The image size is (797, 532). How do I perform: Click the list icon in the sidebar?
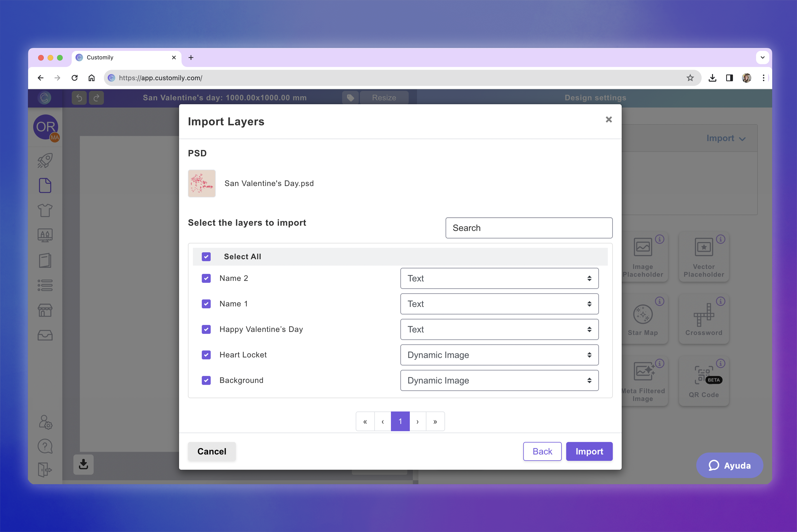click(45, 285)
